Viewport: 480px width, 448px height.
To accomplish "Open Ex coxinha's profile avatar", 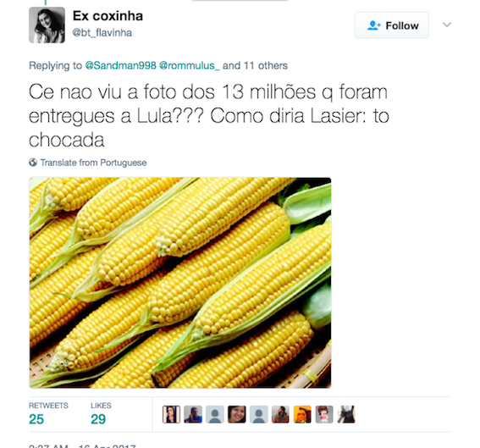I will point(47,25).
